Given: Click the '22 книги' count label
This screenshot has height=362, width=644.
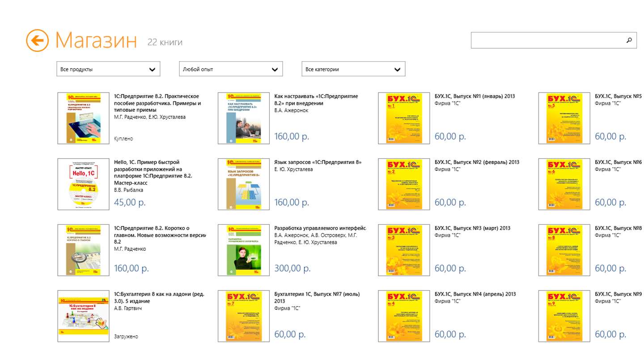Looking at the screenshot, I should pyautogui.click(x=165, y=42).
